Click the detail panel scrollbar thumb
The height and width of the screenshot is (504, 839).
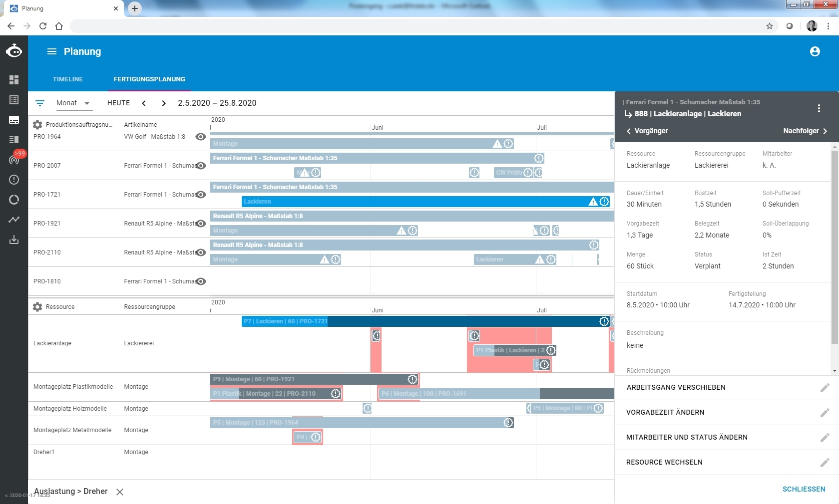coord(835,247)
